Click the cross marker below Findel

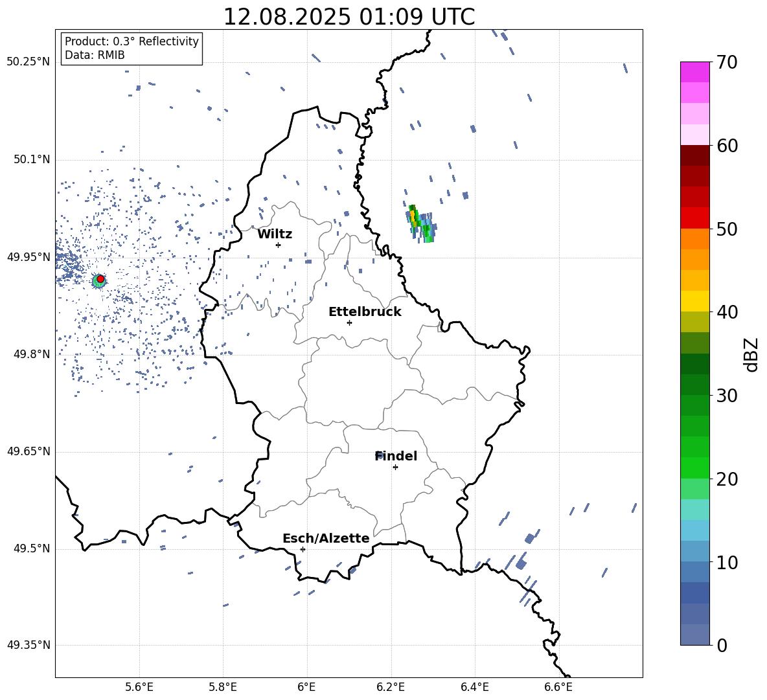[x=395, y=468]
